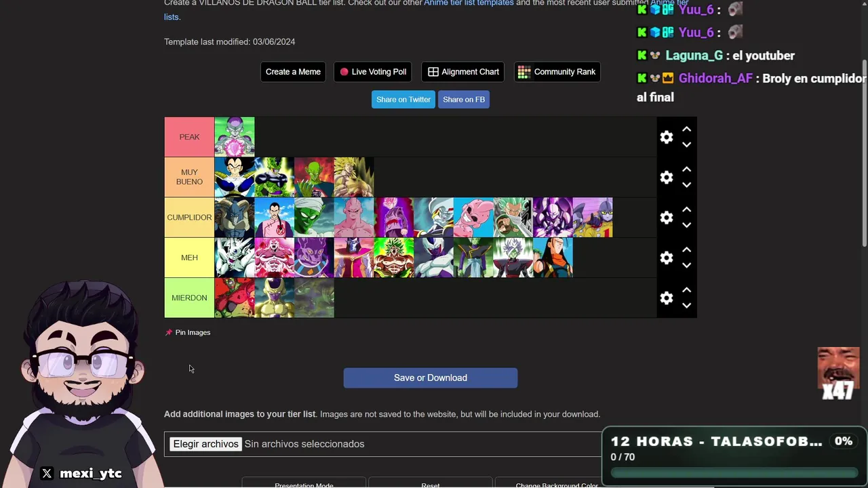Select Fused Zamasu image in MEH
The image size is (868, 488).
513,258
